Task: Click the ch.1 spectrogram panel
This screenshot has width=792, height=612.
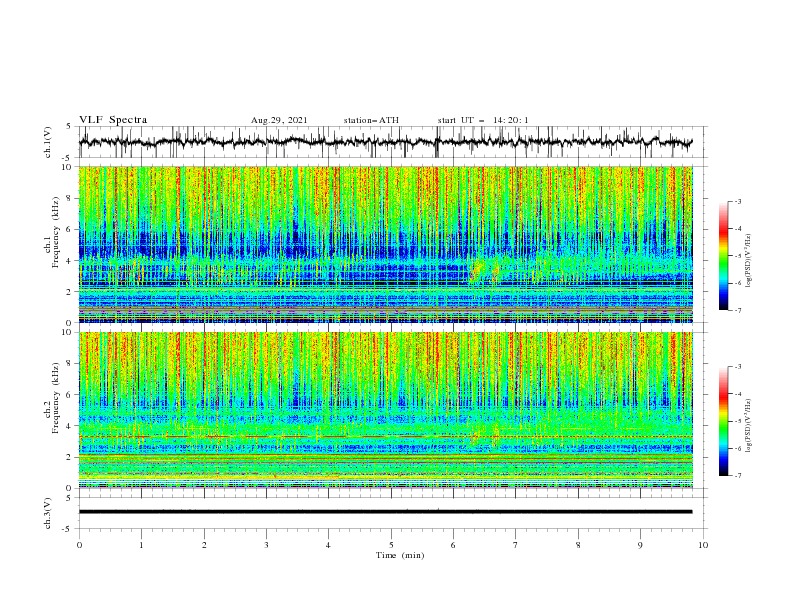Action: [386, 244]
